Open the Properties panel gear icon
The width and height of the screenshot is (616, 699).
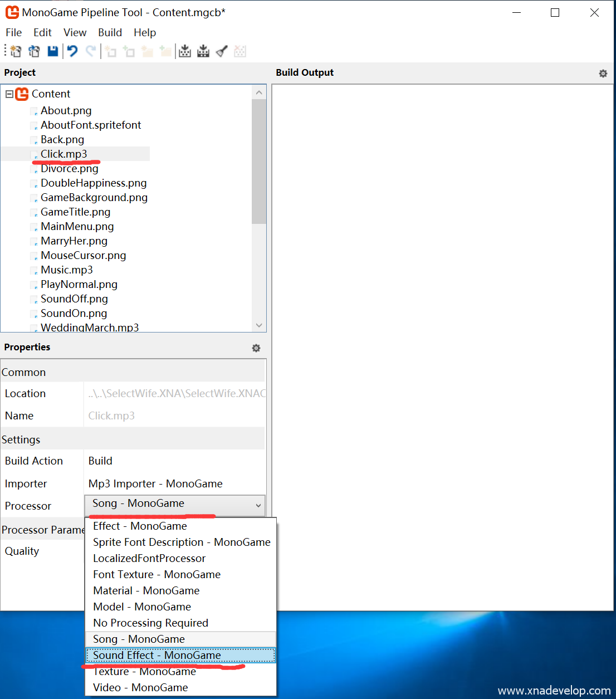pos(256,348)
